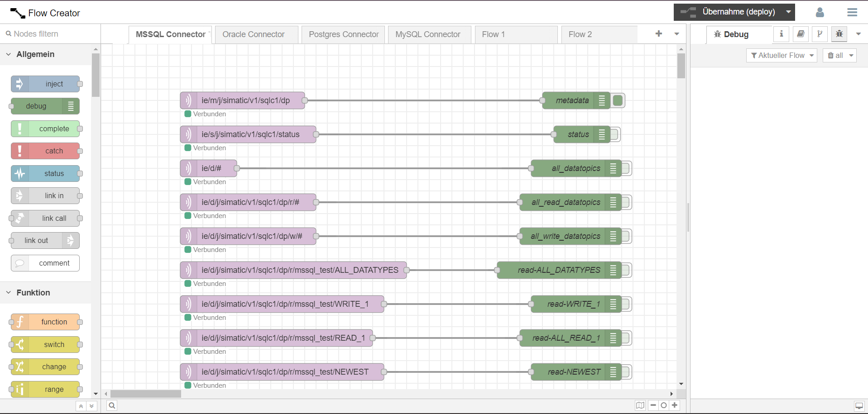
Task: Open the deploy options dropdown arrow
Action: 788,12
